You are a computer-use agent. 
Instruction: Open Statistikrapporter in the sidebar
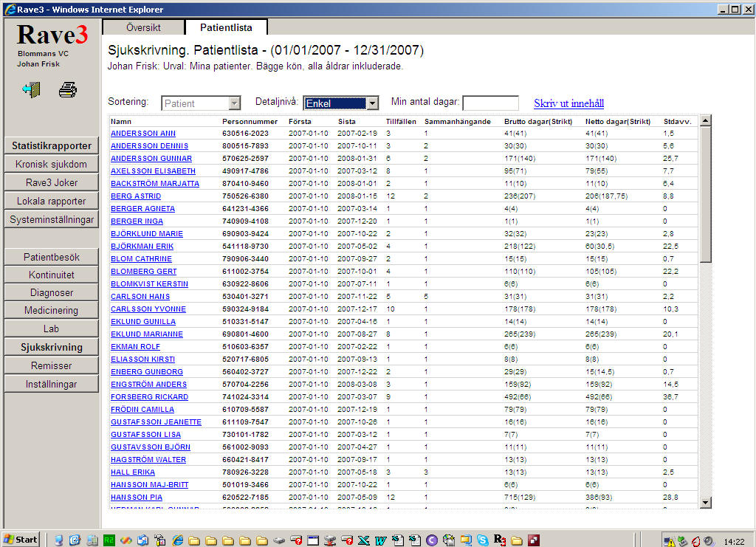52,145
